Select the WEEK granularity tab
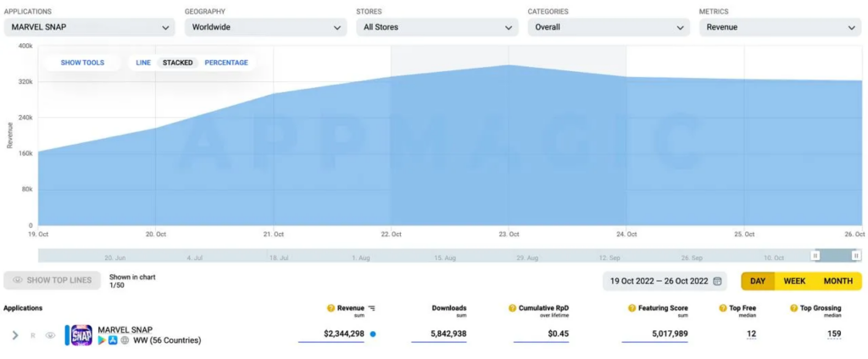 click(794, 281)
